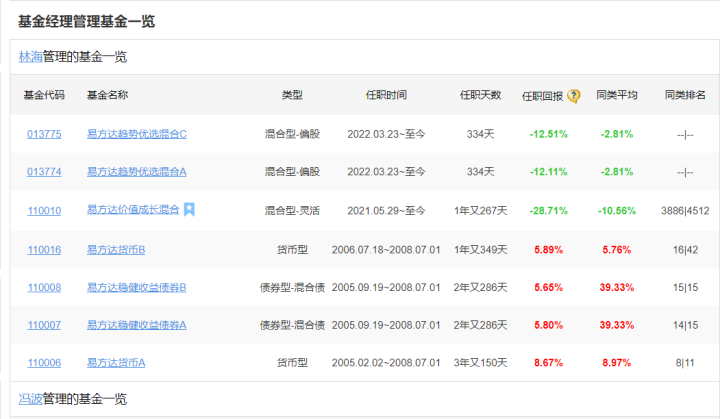Open 易方达稳健收益债券B fund page
The width and height of the screenshot is (720, 419).
(x=136, y=288)
